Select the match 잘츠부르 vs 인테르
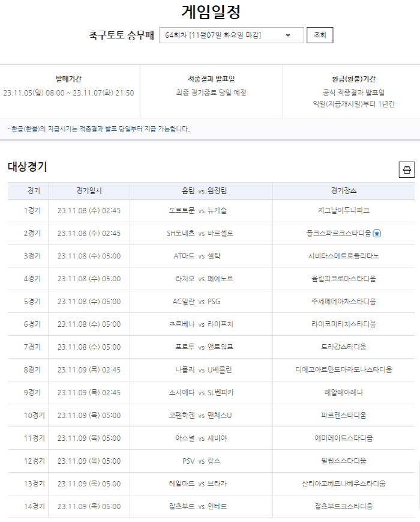Image resolution: width=420 pixels, height=522 pixels. [198, 506]
